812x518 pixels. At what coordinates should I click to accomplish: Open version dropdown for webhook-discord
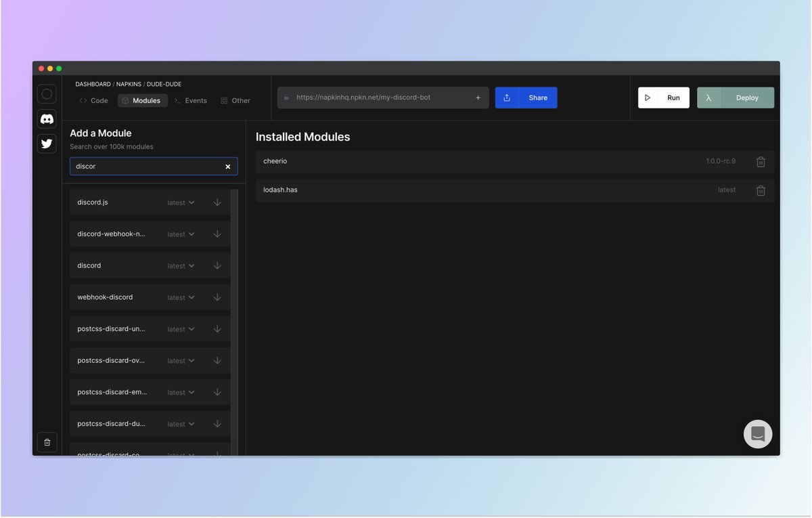181,297
